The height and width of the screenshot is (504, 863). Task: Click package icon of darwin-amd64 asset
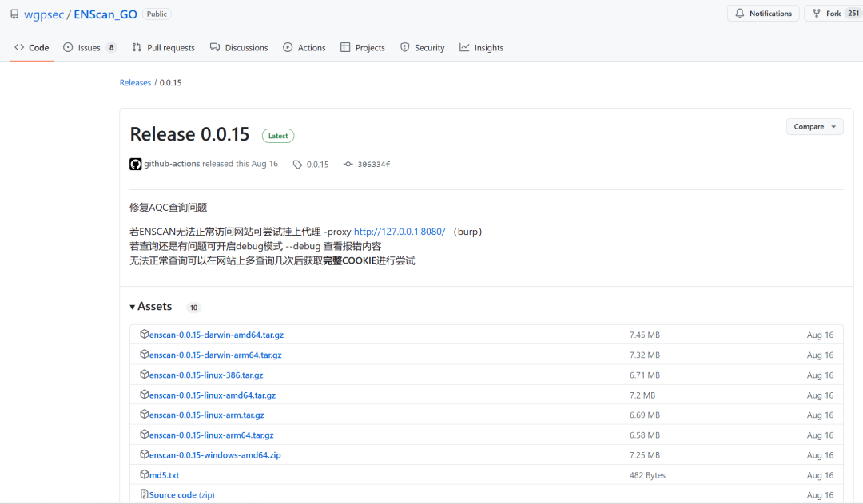pyautogui.click(x=144, y=334)
